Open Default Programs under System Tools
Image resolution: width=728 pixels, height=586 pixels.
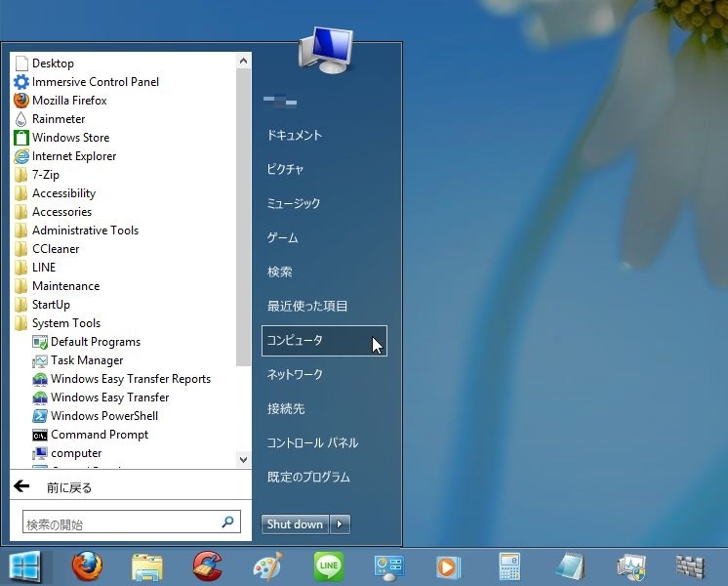pyautogui.click(x=86, y=342)
